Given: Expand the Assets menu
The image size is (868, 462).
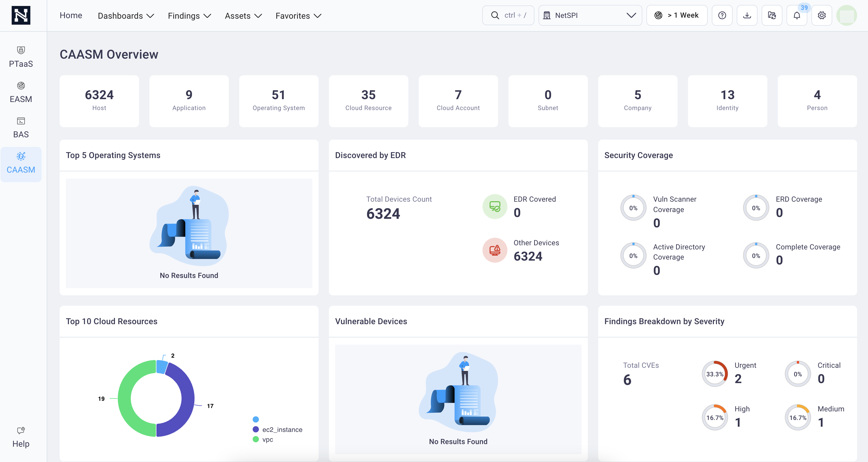Looking at the screenshot, I should (x=243, y=16).
